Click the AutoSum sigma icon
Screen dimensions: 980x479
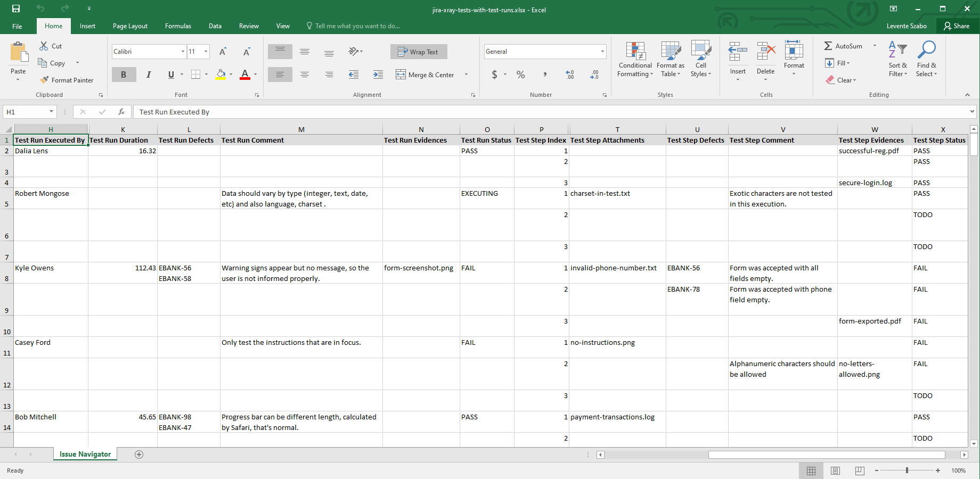(x=828, y=46)
